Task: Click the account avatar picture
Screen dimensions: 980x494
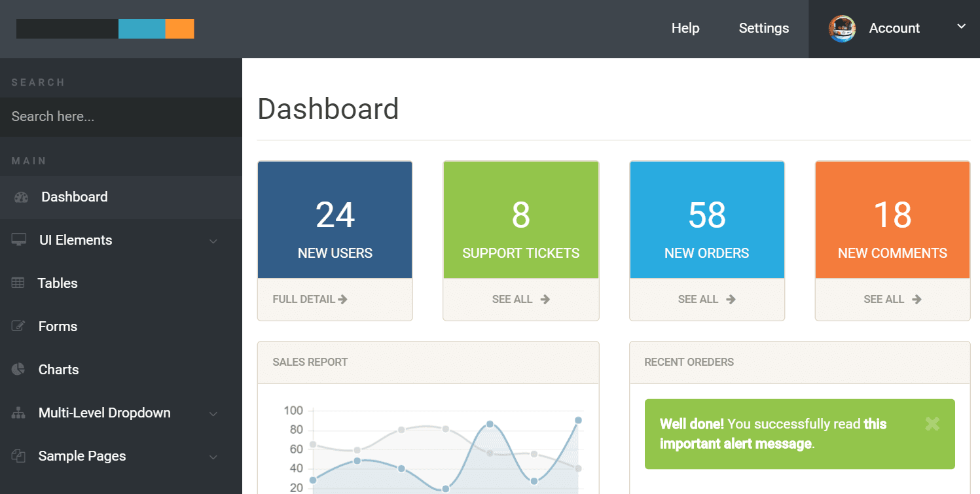Action: (842, 29)
